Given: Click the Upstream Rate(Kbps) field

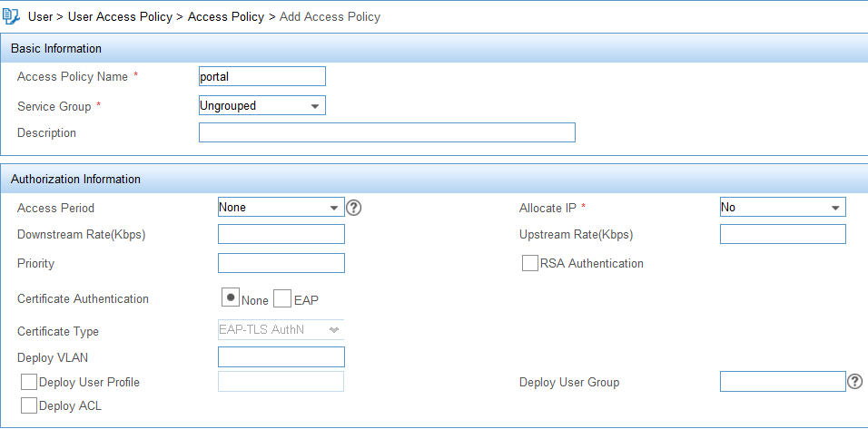Looking at the screenshot, I should (783, 234).
